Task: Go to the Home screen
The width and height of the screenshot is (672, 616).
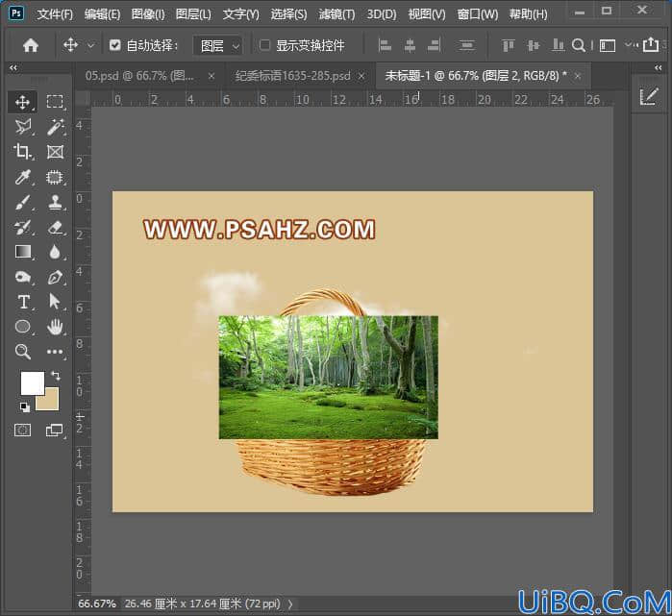Action: [x=31, y=45]
